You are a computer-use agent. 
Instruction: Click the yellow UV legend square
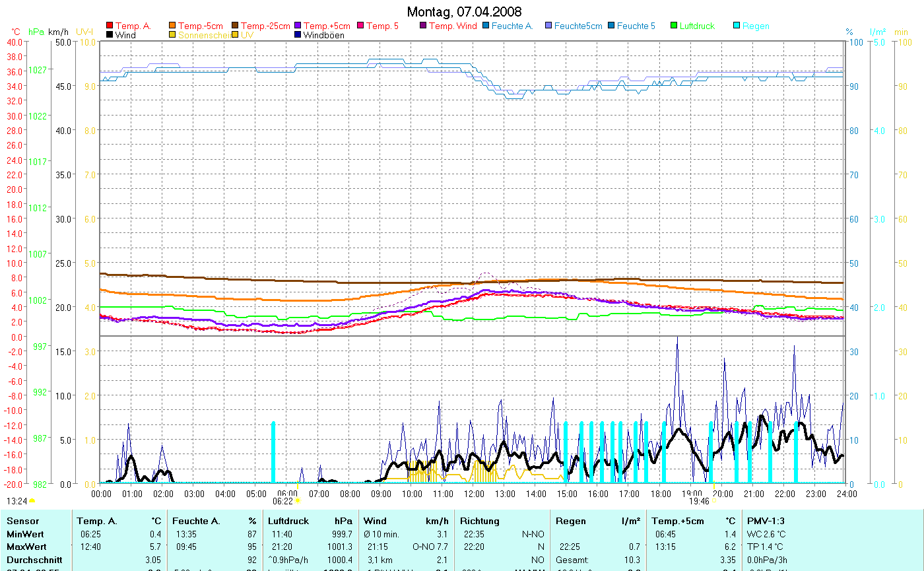(236, 35)
